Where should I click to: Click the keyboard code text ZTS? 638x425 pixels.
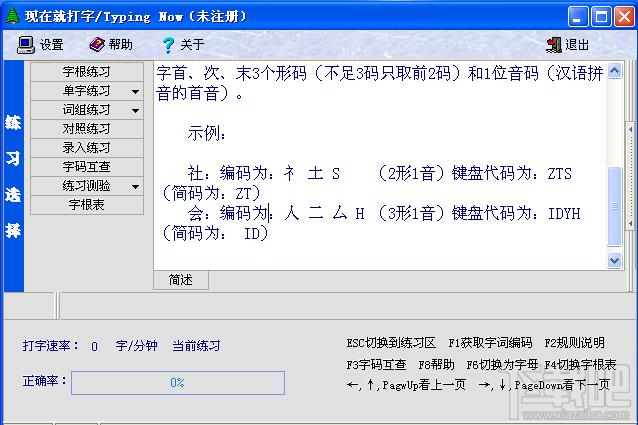pyautogui.click(x=559, y=174)
